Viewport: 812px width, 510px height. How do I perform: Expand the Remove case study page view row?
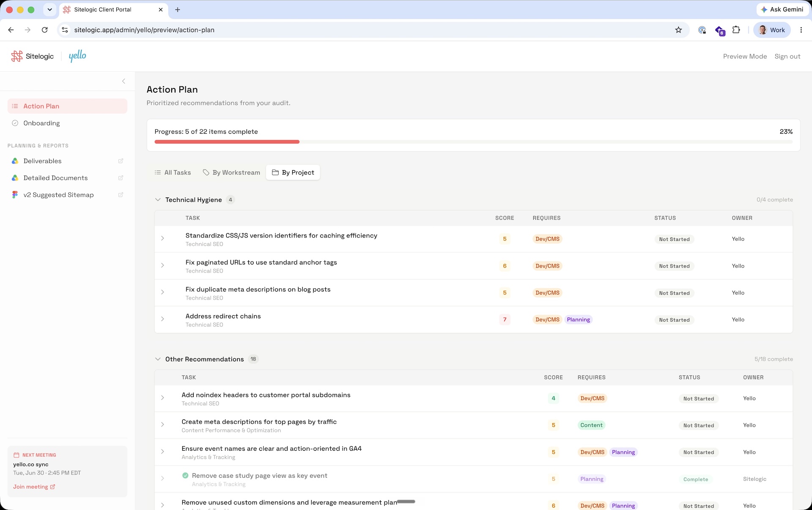coord(162,478)
